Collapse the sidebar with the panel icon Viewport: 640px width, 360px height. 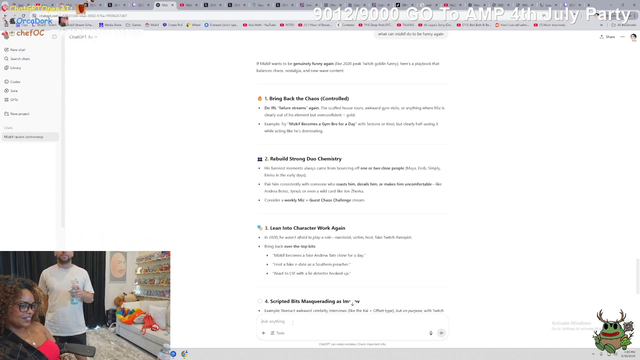pos(54,37)
